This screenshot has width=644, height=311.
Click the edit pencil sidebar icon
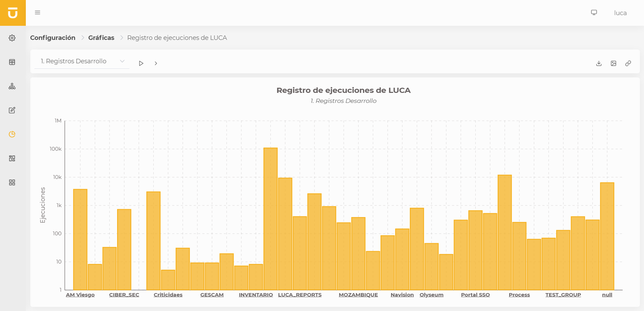pyautogui.click(x=12, y=110)
